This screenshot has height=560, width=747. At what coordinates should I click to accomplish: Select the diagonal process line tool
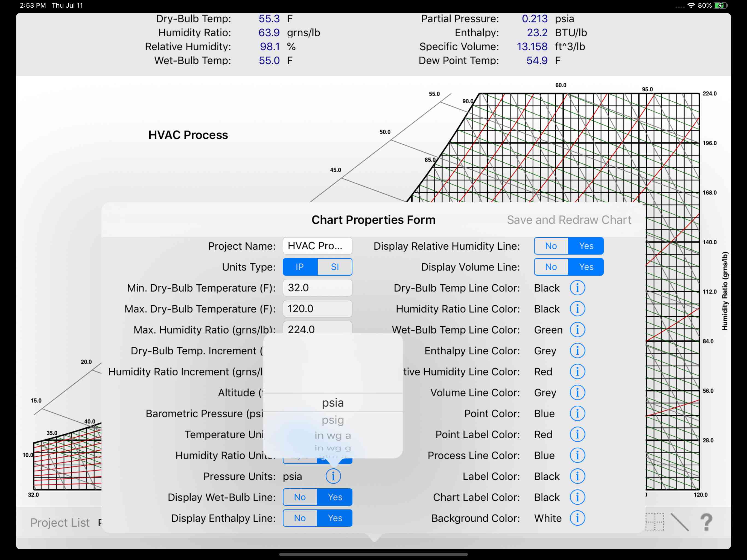point(679,522)
